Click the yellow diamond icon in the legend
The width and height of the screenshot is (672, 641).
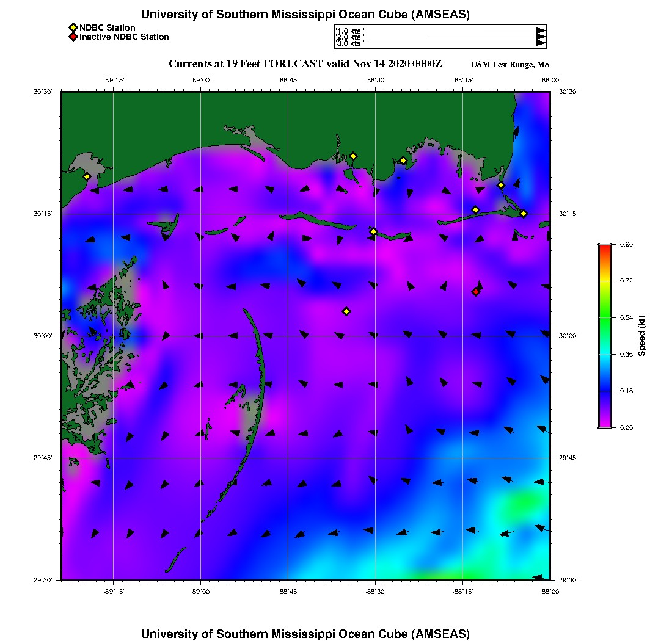[x=73, y=27]
